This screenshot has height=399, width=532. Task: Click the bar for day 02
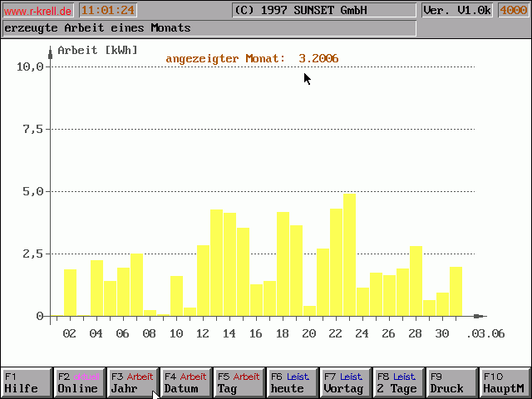click(70, 293)
